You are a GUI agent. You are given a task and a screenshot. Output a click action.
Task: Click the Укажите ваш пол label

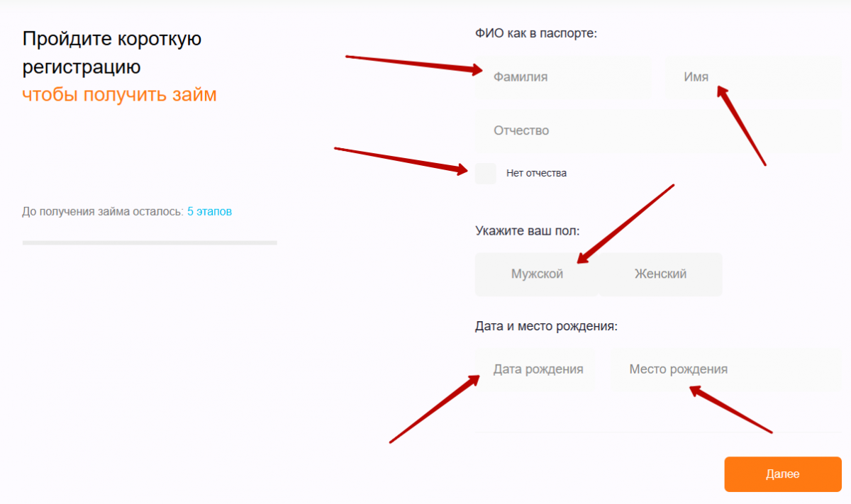click(x=527, y=231)
